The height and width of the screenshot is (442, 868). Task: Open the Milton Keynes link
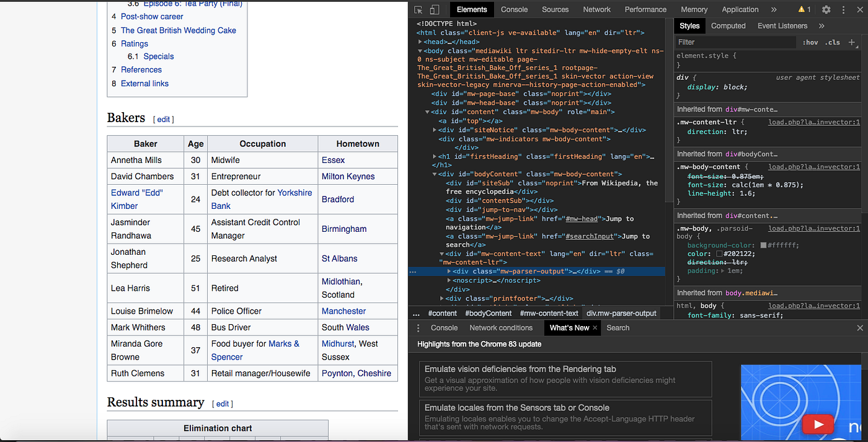click(348, 176)
